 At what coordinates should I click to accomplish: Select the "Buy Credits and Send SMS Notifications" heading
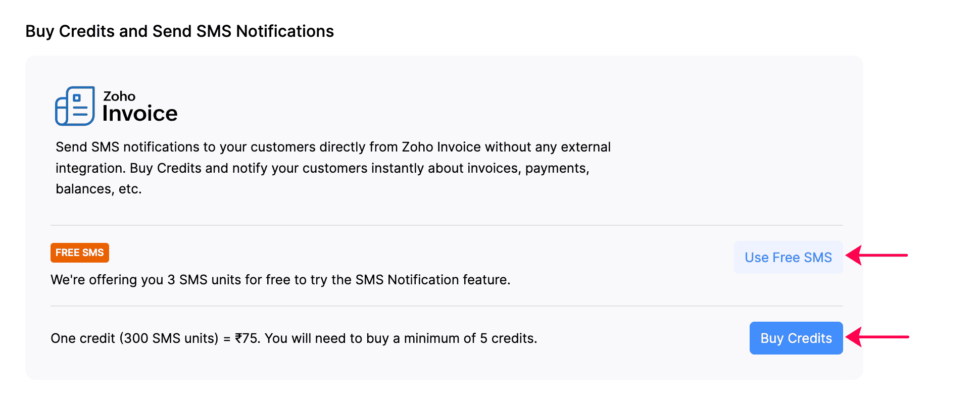click(179, 31)
